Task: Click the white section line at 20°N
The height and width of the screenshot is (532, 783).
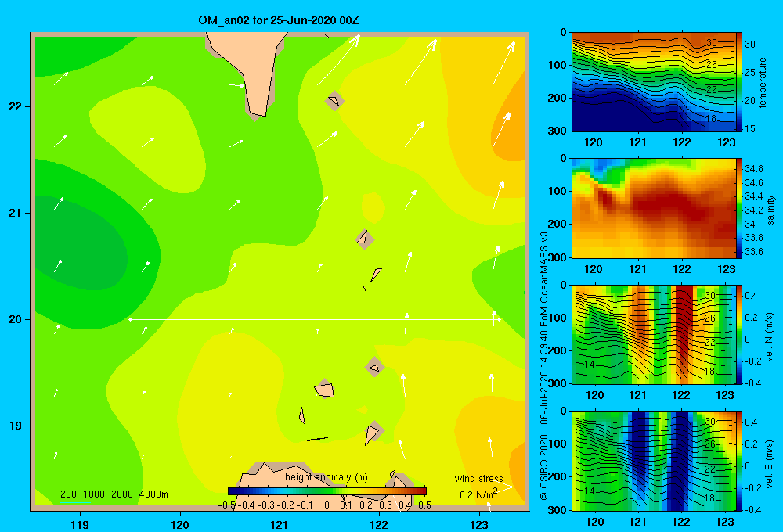Action: pyautogui.click(x=315, y=319)
